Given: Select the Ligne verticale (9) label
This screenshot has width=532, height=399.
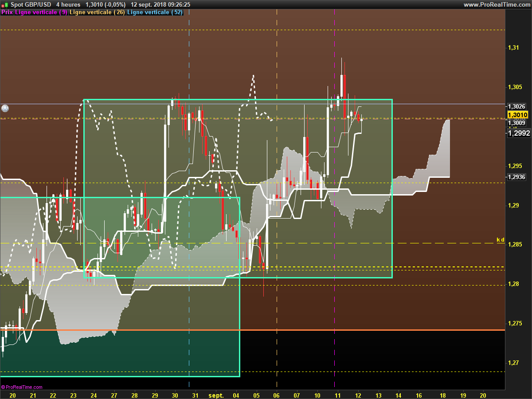Looking at the screenshot, I should coord(41,12).
